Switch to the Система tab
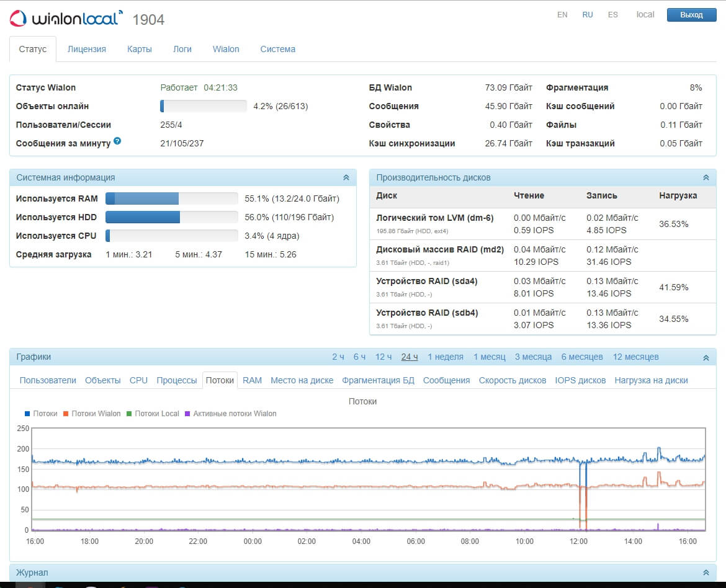 [277, 49]
